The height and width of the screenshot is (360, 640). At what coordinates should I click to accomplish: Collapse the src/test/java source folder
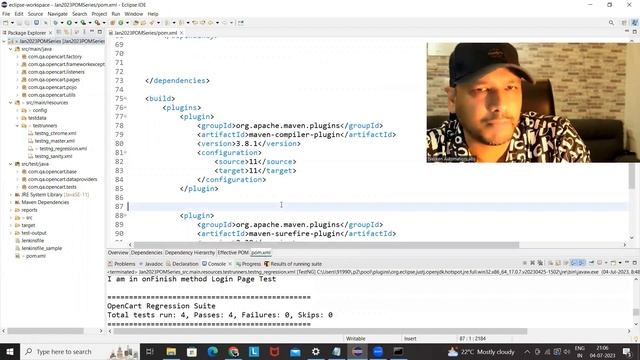tap(11, 164)
